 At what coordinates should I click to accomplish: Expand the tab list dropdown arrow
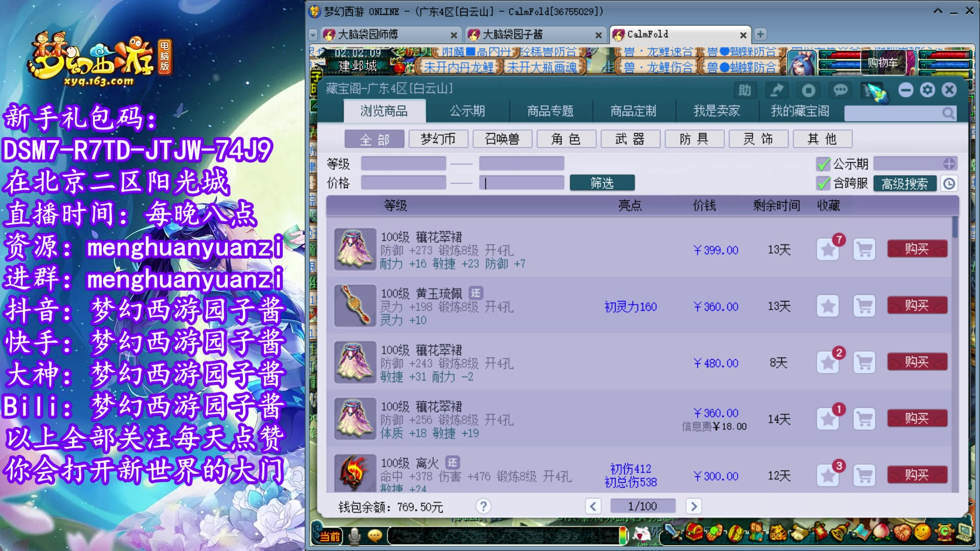click(x=313, y=35)
